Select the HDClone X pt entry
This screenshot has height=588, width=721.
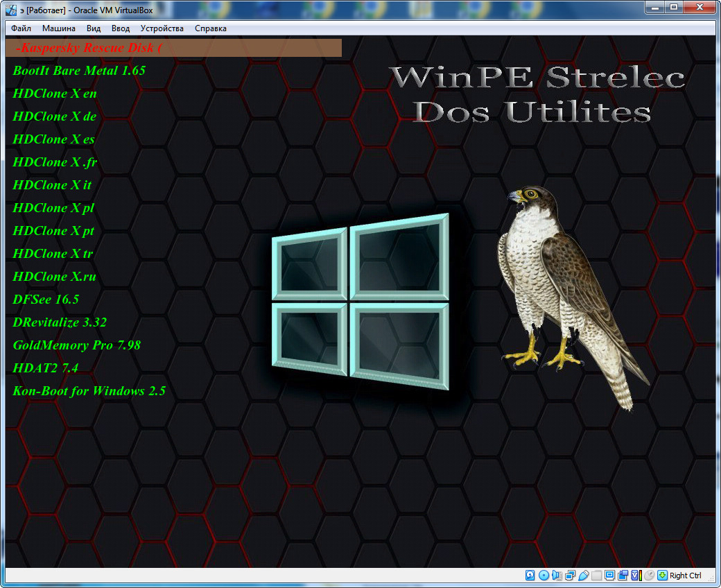(x=53, y=231)
